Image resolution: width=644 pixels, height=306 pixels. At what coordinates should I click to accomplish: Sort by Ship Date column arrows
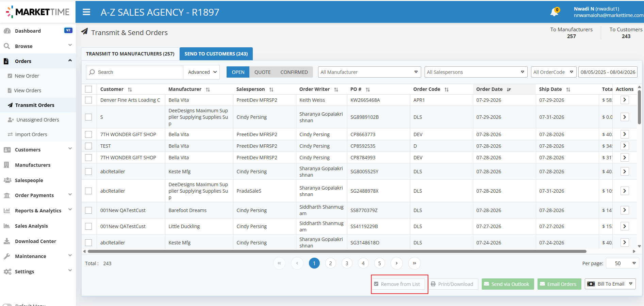tap(568, 90)
